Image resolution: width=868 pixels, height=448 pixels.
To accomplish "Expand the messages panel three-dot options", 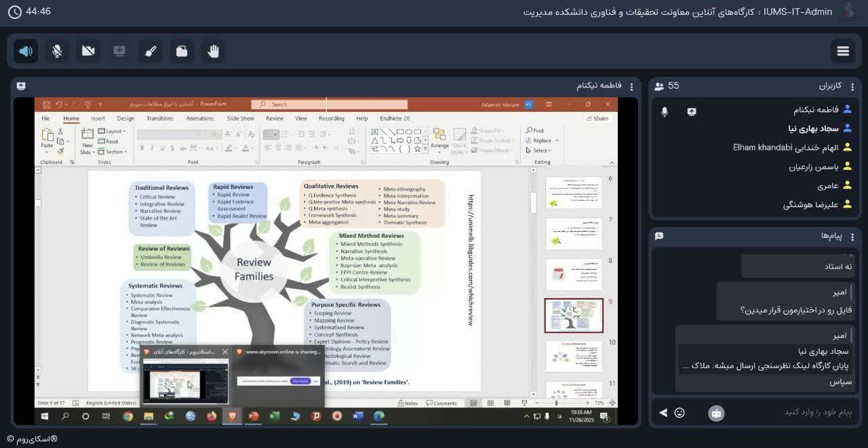I will click(x=852, y=236).
